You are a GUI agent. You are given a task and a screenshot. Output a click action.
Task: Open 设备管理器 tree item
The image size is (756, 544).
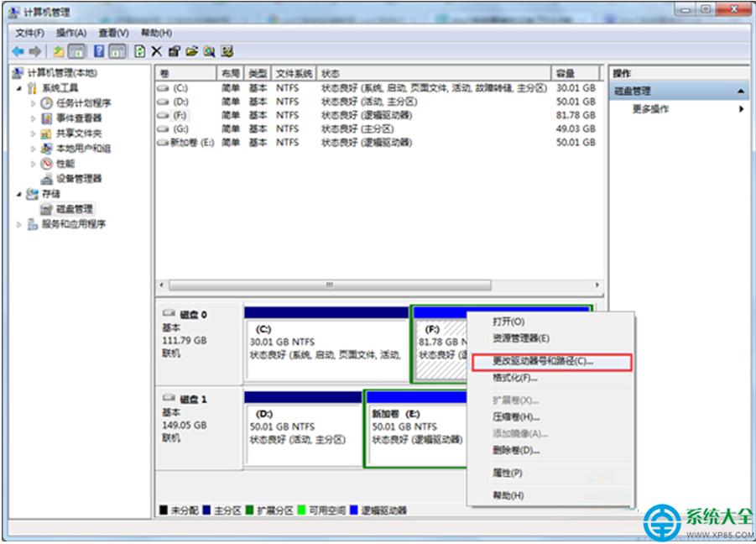tap(79, 179)
